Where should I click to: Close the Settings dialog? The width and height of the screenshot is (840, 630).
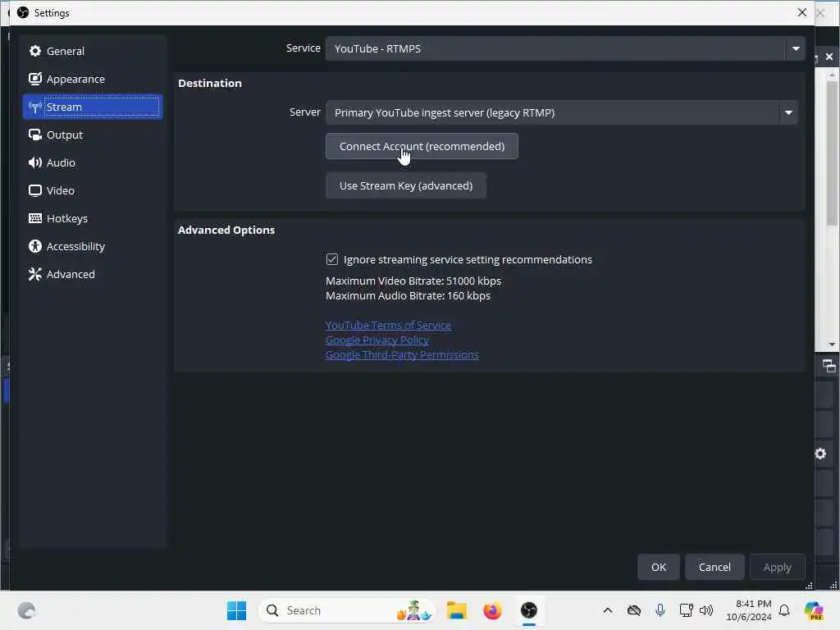coord(801,12)
